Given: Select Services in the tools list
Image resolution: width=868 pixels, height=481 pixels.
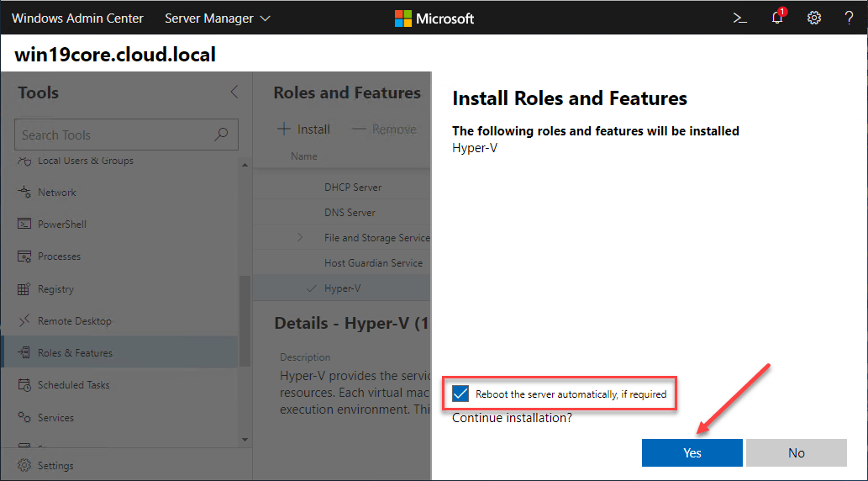Looking at the screenshot, I should pos(119,417).
